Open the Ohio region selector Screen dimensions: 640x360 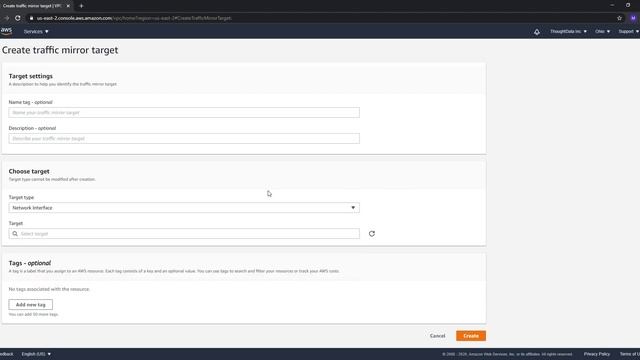point(602,31)
